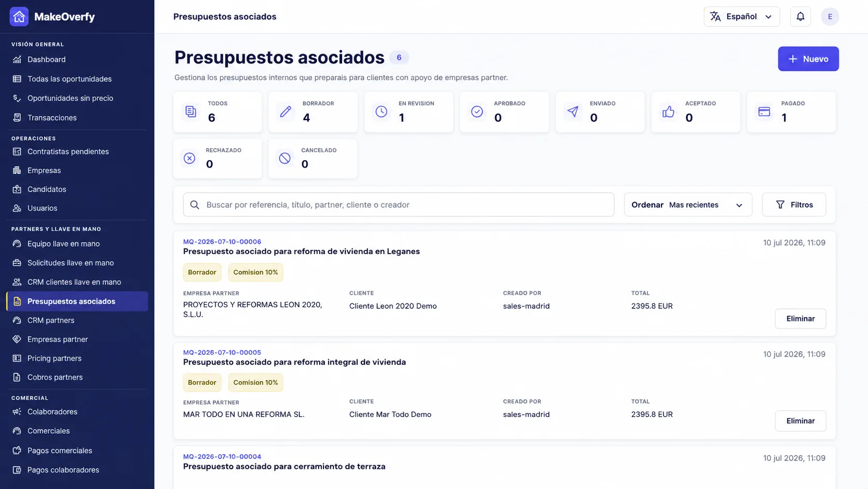
Task: Select the En Revision clock icon card
Action: [409, 112]
